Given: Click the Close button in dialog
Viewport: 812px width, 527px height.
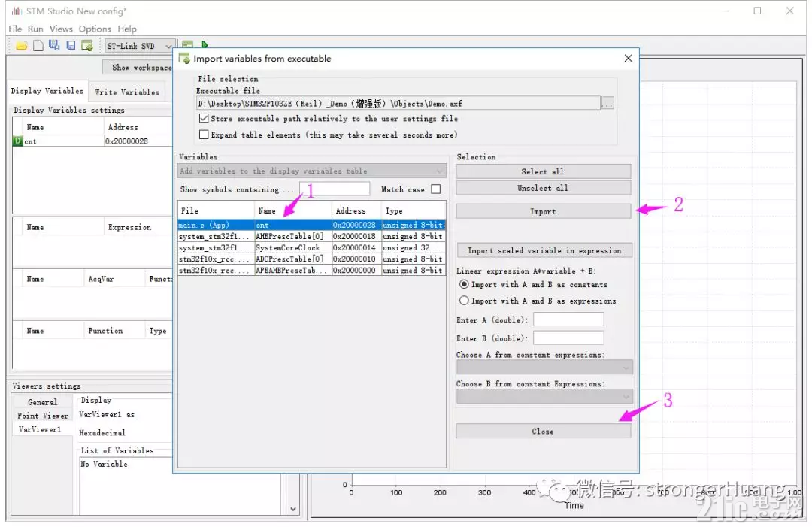Looking at the screenshot, I should [x=544, y=432].
